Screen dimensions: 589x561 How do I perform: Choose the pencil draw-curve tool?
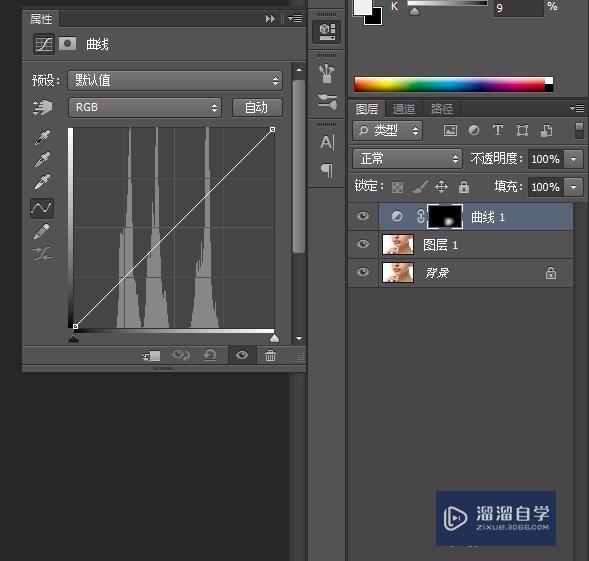(x=42, y=231)
